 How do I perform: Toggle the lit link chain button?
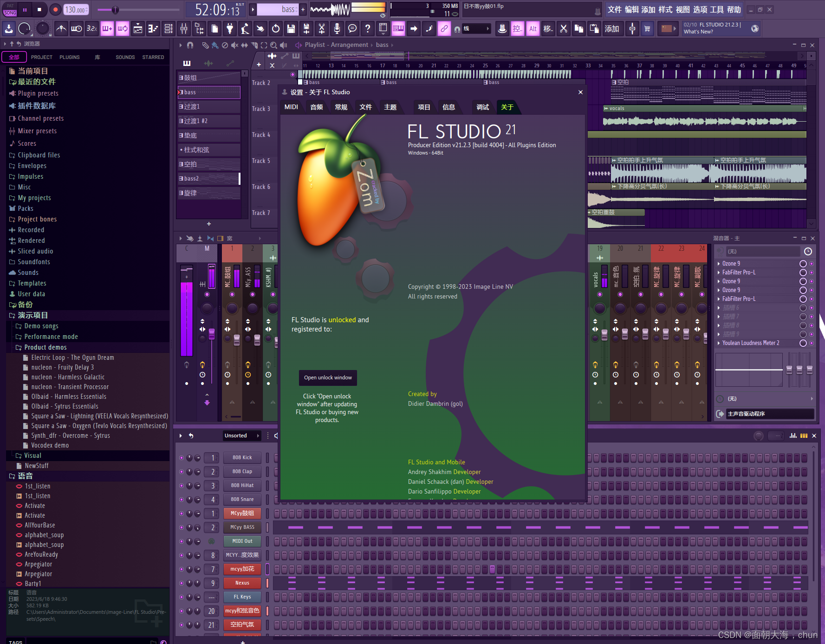tap(444, 29)
